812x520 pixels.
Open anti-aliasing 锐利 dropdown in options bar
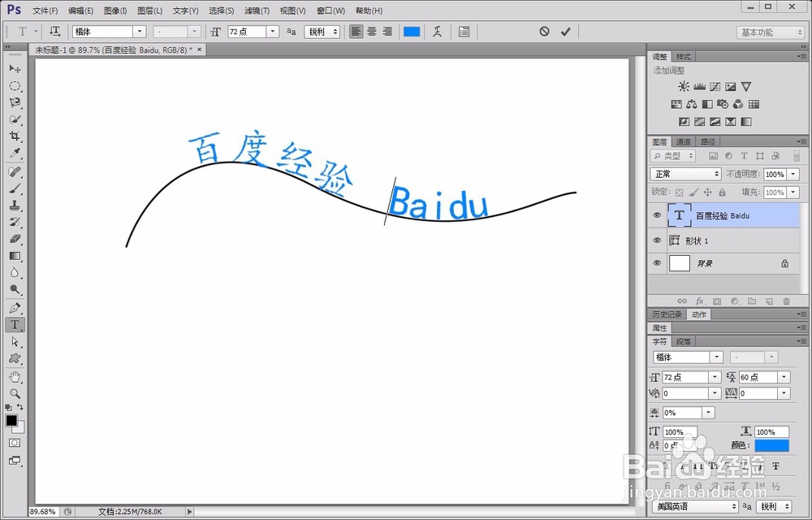pyautogui.click(x=322, y=32)
